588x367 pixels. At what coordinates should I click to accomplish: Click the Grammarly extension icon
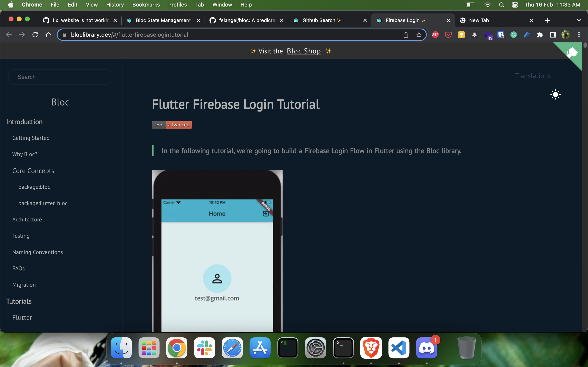514,35
